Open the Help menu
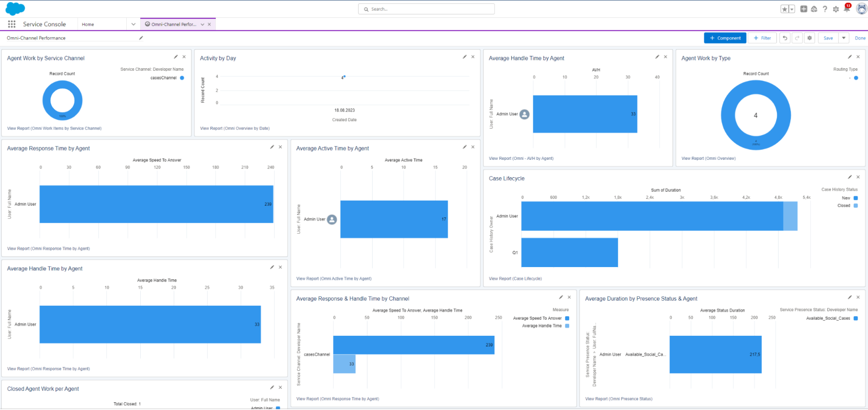868x410 pixels. pos(825,9)
